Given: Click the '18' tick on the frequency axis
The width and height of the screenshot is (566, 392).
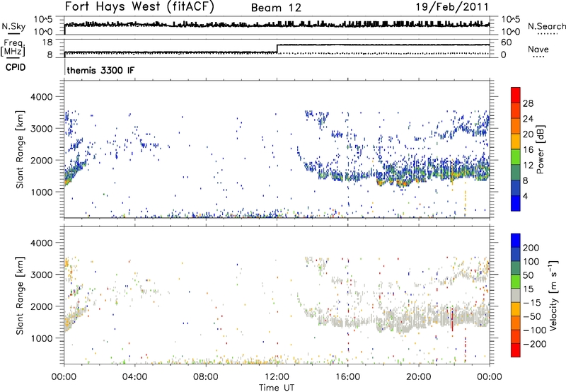Looking at the screenshot, I should [x=47, y=42].
